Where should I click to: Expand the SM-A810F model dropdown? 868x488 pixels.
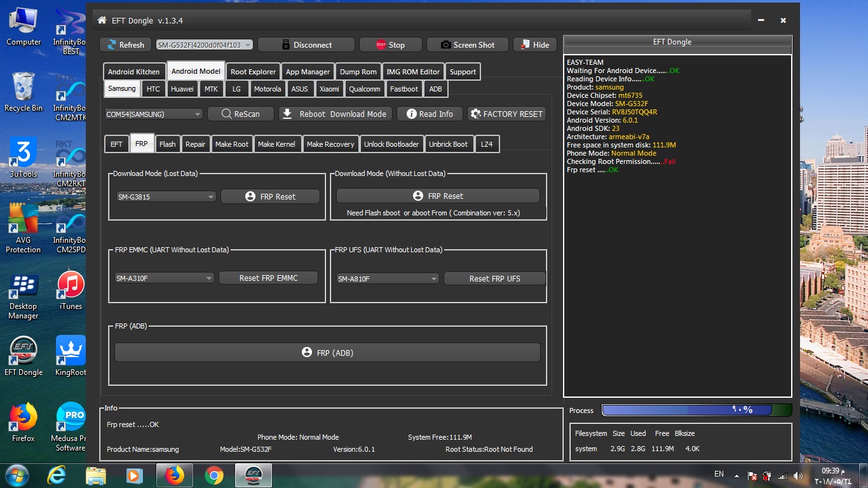388,279
